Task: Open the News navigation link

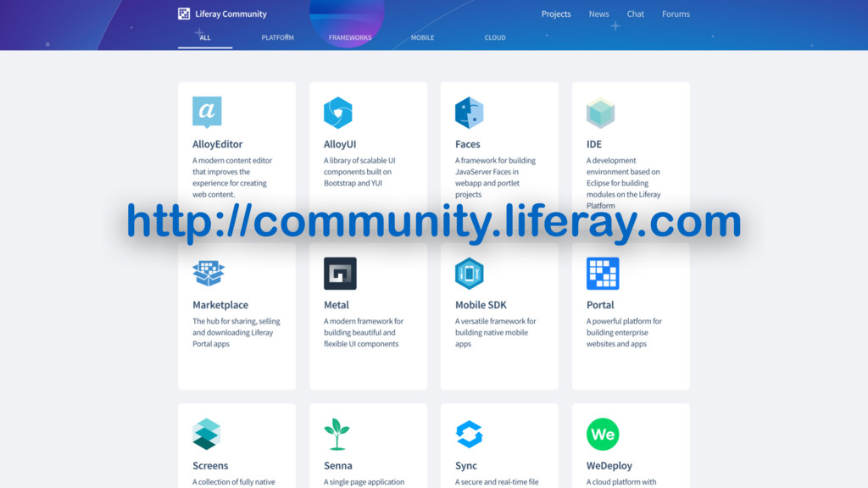Action: tap(599, 14)
